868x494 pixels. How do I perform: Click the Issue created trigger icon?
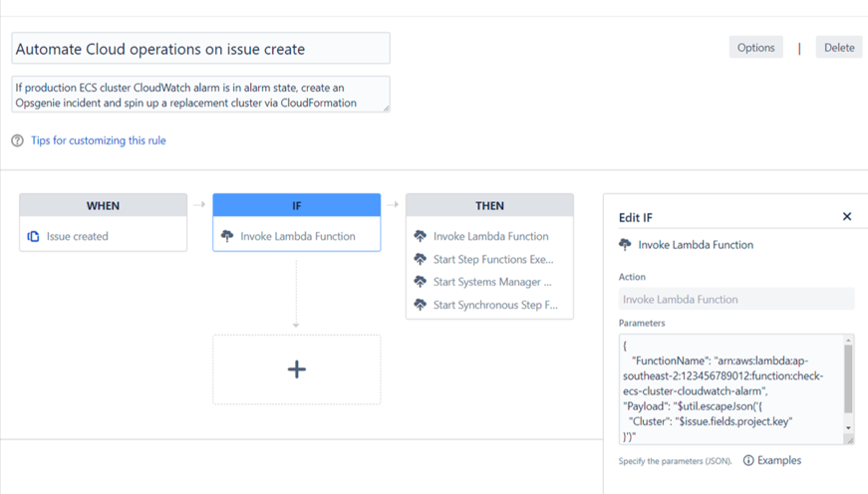coord(33,237)
